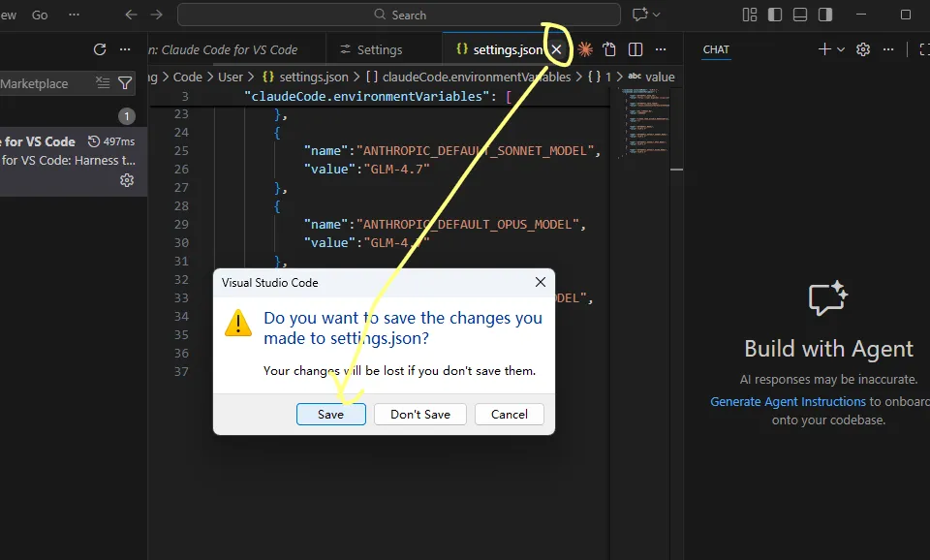930x560 pixels.
Task: Open extensions view more actions ellipsis
Action: pos(125,49)
